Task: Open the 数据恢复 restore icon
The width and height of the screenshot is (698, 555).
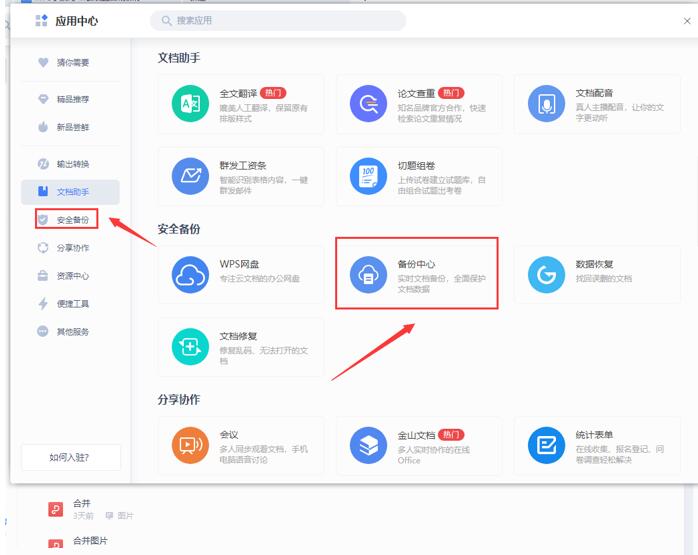Action: click(x=546, y=275)
